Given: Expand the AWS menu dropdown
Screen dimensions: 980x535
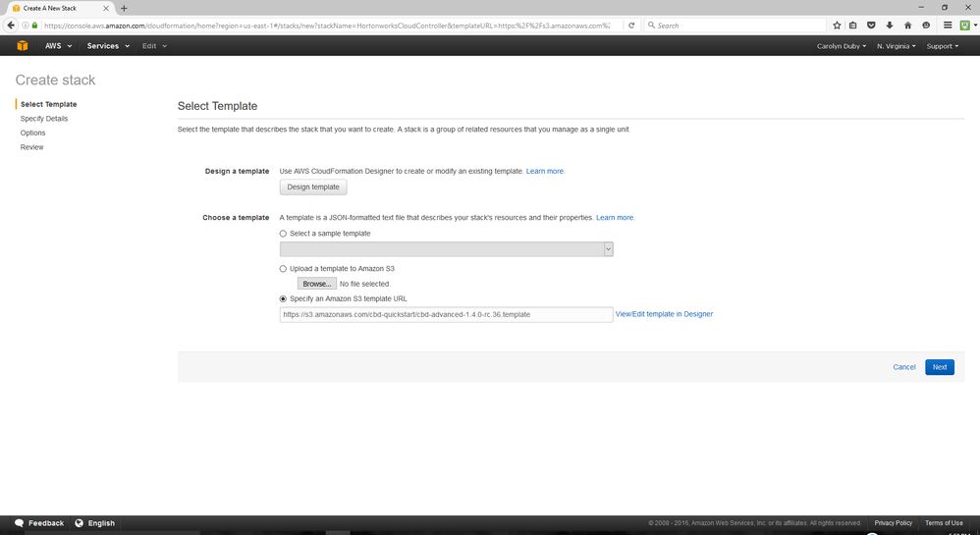Looking at the screenshot, I should click(58, 45).
